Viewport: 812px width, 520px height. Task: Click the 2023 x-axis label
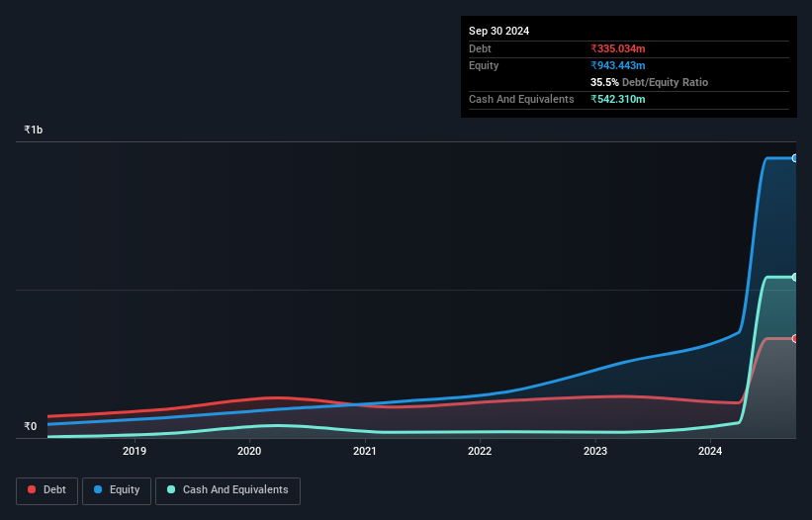tap(595, 451)
